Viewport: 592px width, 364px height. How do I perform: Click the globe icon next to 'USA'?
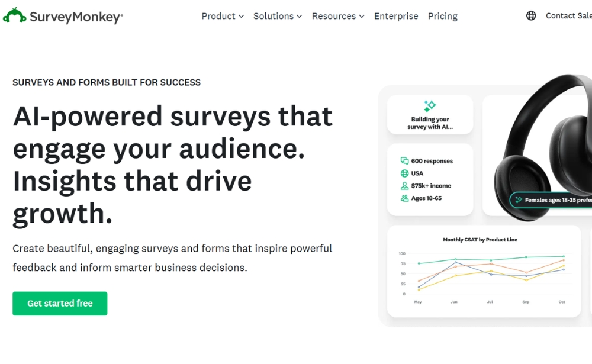point(404,173)
